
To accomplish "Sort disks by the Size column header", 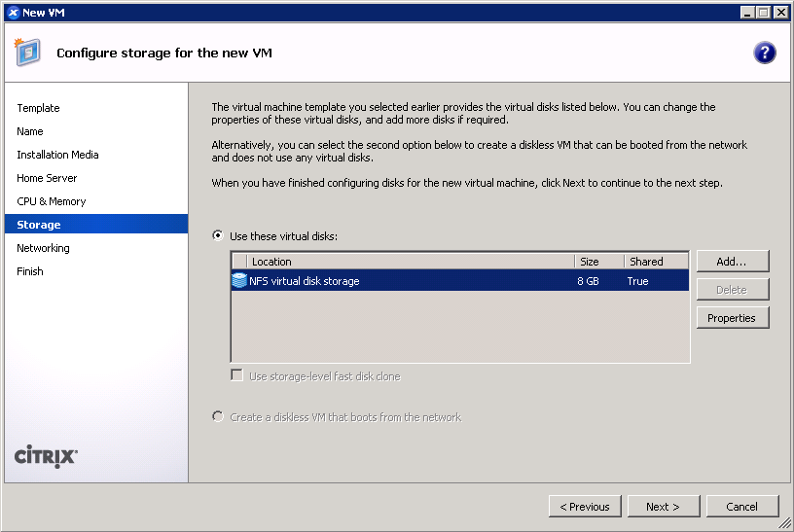I will pos(599,262).
